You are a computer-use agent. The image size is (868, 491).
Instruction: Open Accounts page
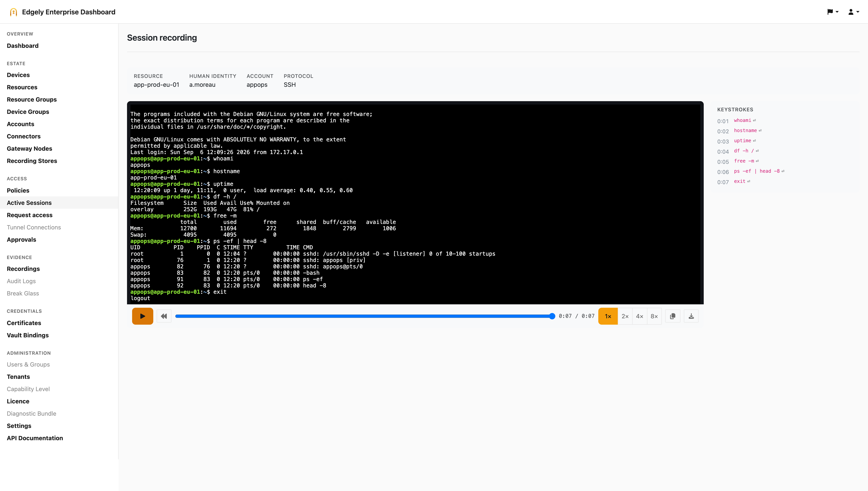coord(21,124)
